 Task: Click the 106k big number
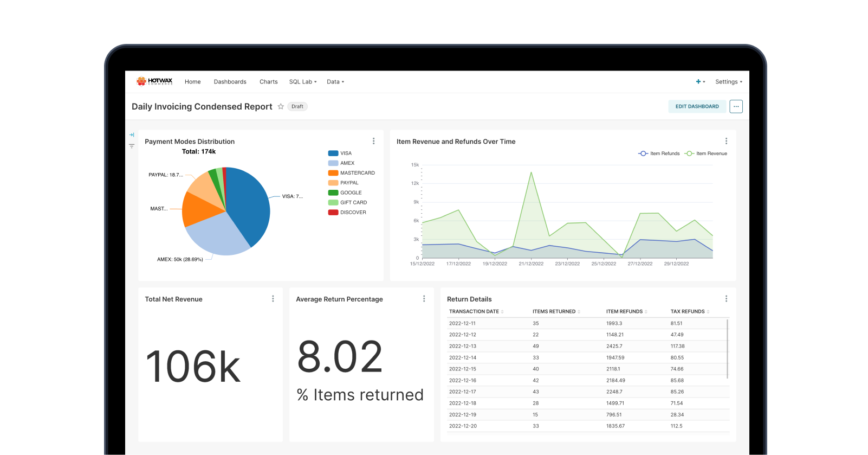pyautogui.click(x=193, y=367)
